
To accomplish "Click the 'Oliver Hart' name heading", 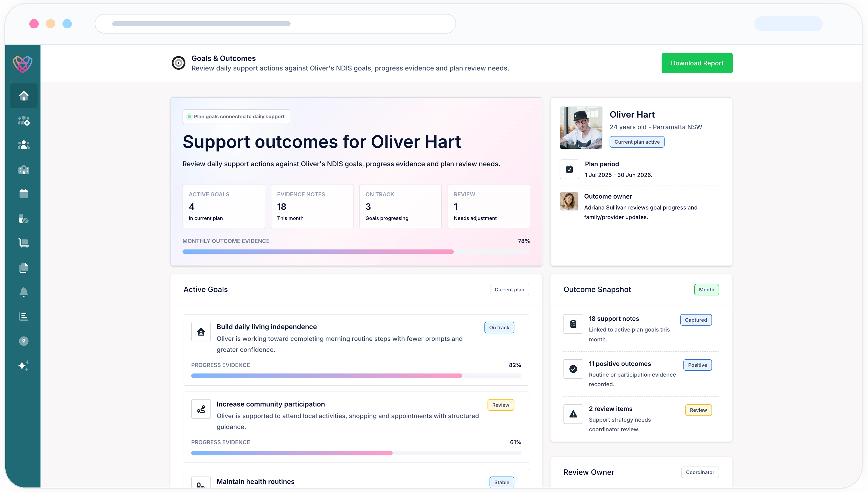I will (x=632, y=115).
